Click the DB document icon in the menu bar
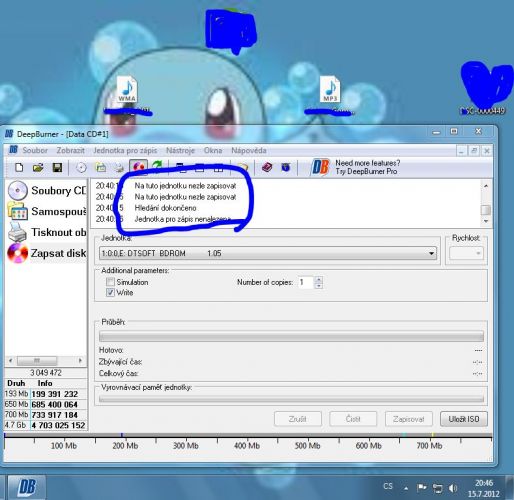514x500 pixels. tap(13, 150)
